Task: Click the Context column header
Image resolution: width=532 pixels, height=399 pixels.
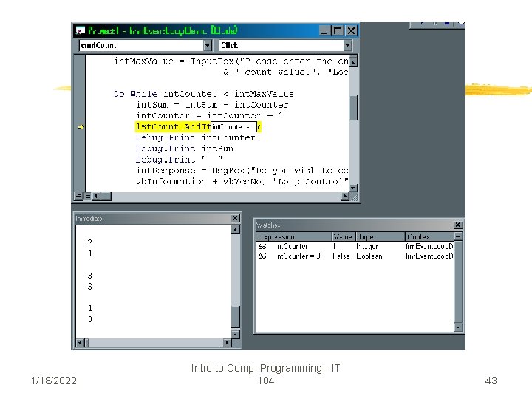Action: tap(429, 236)
